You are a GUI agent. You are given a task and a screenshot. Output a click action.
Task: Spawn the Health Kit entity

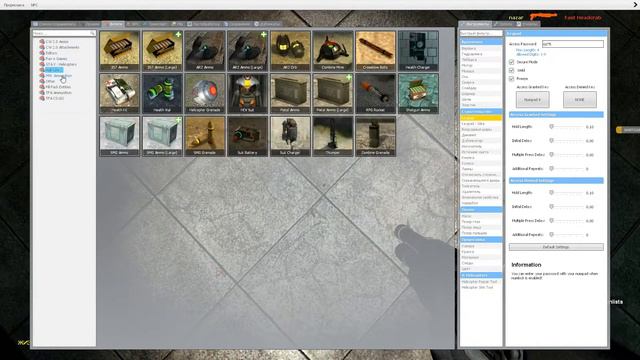[120, 93]
